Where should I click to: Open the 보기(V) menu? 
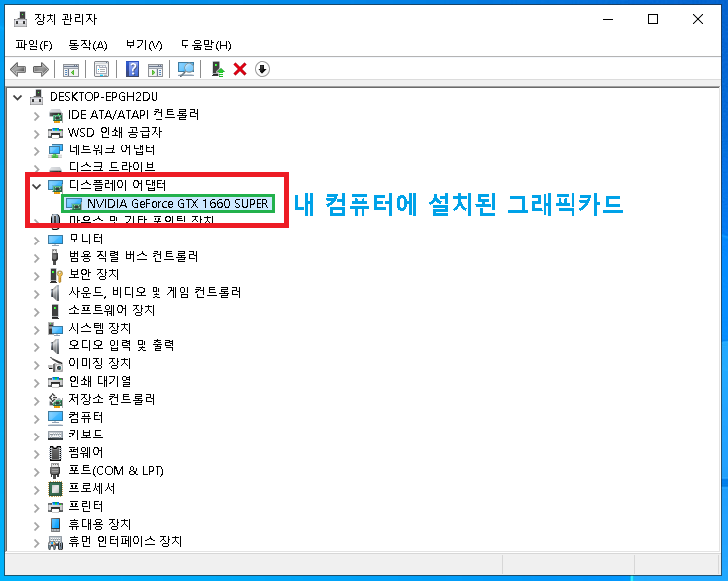pos(144,45)
